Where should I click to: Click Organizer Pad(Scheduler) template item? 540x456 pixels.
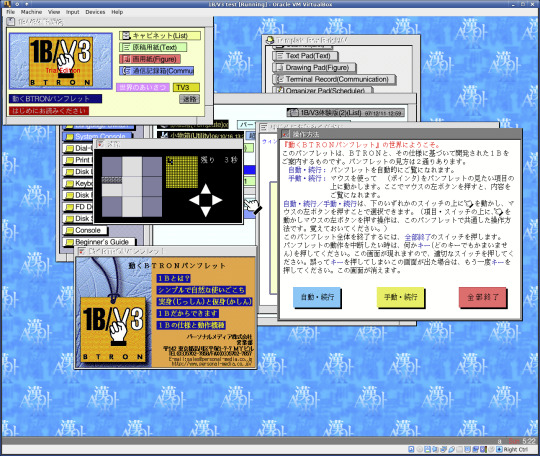[x=323, y=90]
